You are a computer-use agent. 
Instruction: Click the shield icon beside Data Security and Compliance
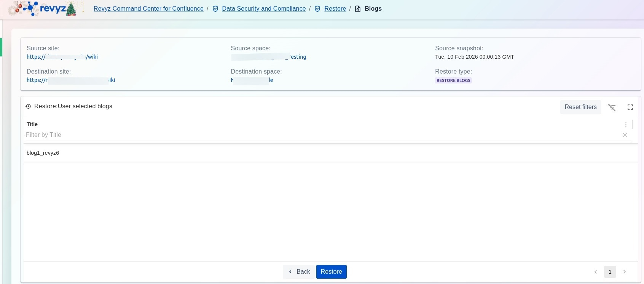(215, 9)
